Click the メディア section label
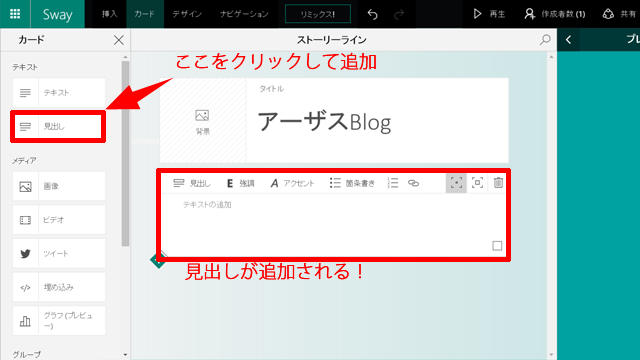Viewport: 640px width, 360px height. (24, 160)
